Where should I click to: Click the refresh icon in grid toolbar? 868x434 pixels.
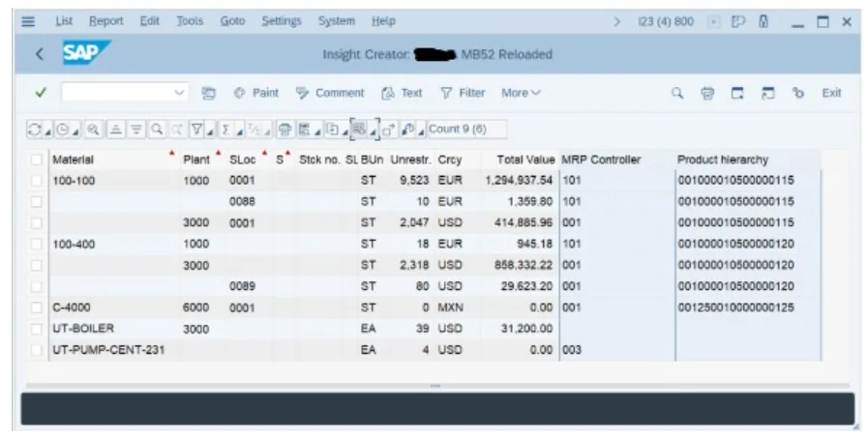(x=34, y=130)
